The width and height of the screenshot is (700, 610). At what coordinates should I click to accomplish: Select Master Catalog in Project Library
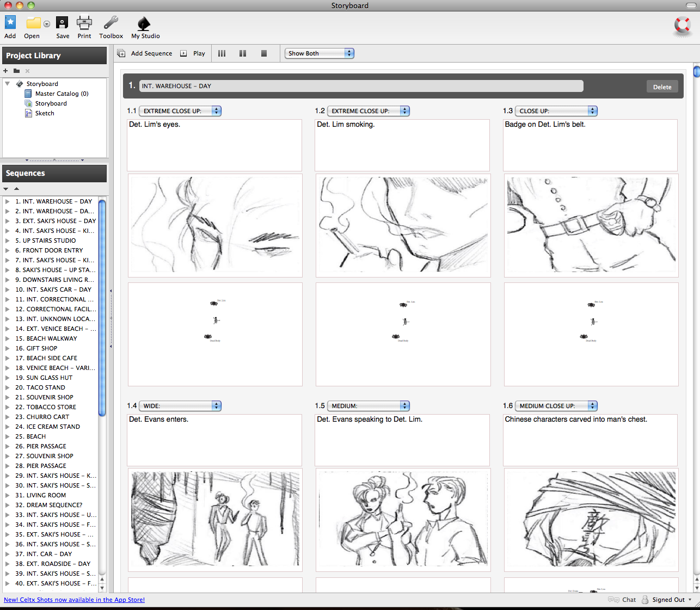click(62, 94)
